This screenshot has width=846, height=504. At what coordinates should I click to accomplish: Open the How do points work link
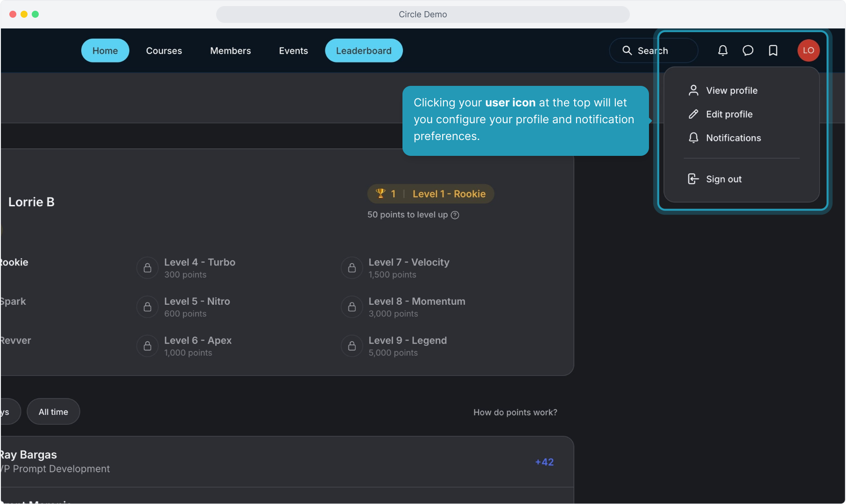[x=515, y=413]
